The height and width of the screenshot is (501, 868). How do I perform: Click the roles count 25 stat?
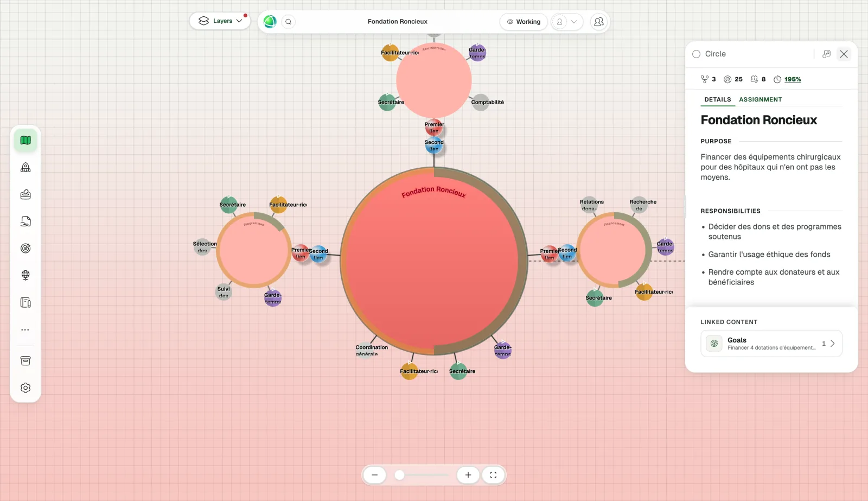[733, 79]
